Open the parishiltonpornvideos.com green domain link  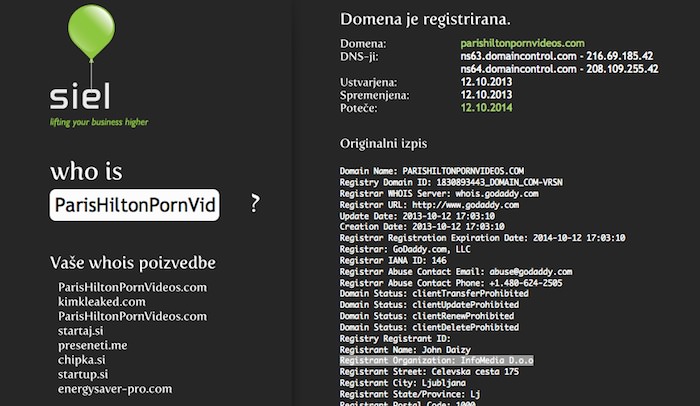pos(522,43)
